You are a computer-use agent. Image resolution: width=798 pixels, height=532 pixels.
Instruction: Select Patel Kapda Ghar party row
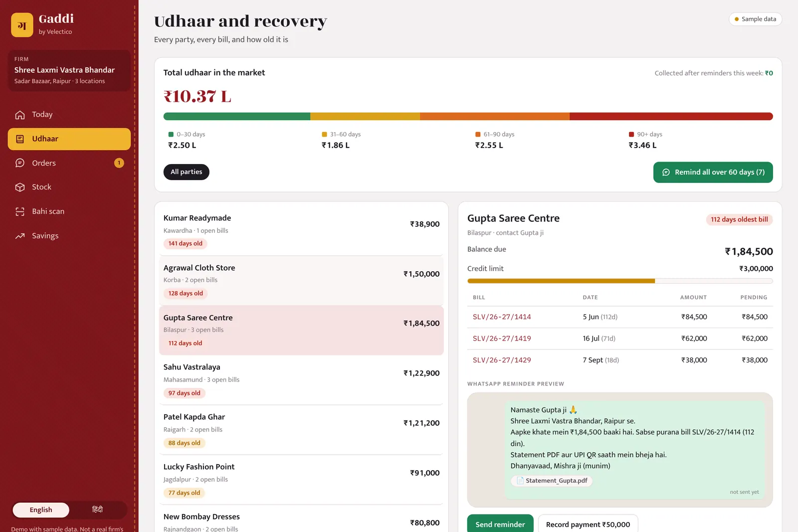click(x=301, y=430)
